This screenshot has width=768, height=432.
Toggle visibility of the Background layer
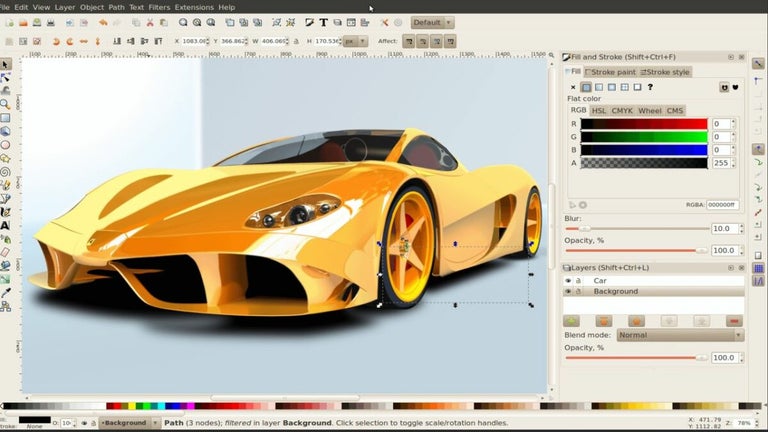tap(568, 291)
